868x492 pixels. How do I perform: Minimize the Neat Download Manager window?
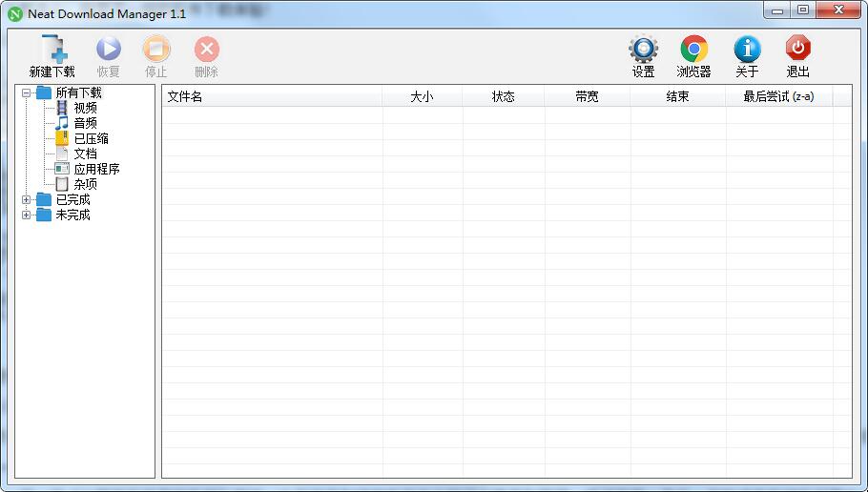777,10
